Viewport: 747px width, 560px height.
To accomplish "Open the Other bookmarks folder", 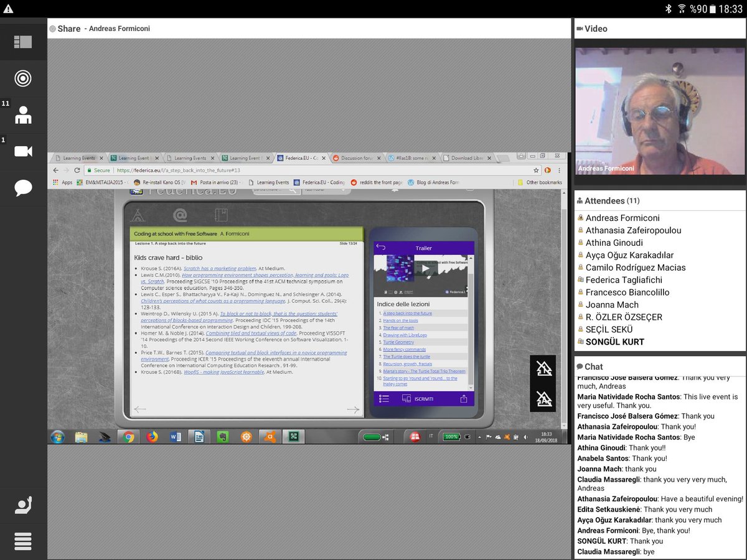I will click(x=540, y=182).
